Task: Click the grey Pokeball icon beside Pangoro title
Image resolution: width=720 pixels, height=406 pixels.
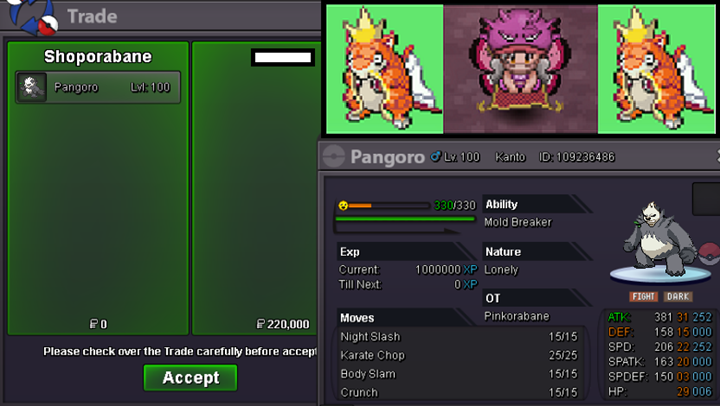Action: coord(334,157)
